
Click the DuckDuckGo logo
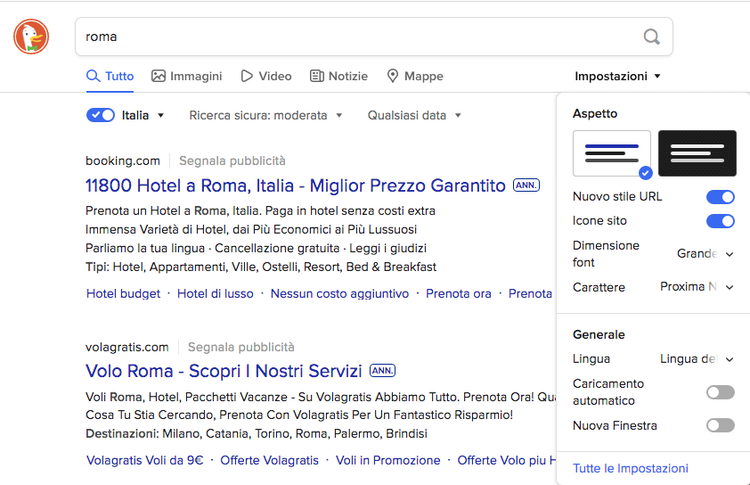pos(31,37)
